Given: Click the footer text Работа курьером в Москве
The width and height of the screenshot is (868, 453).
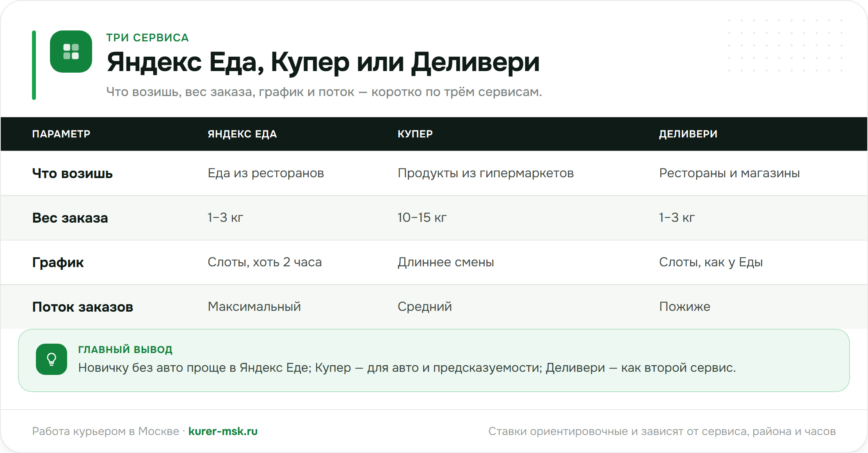Looking at the screenshot, I should 105,431.
